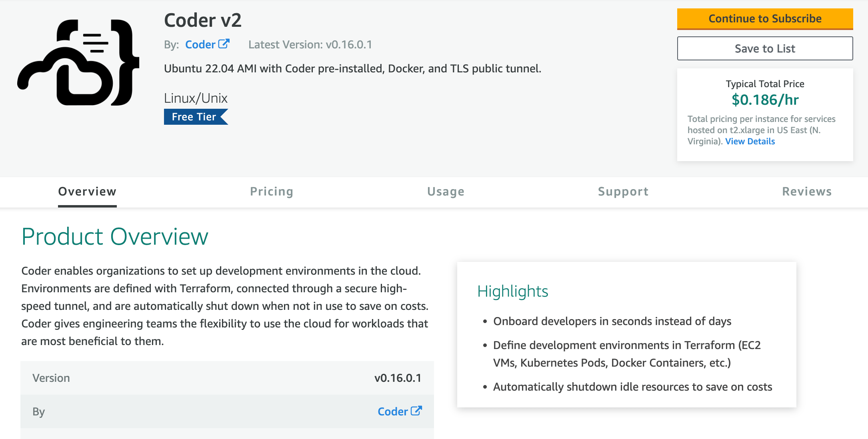Click the Product Overview heading
The height and width of the screenshot is (439, 868).
[115, 237]
